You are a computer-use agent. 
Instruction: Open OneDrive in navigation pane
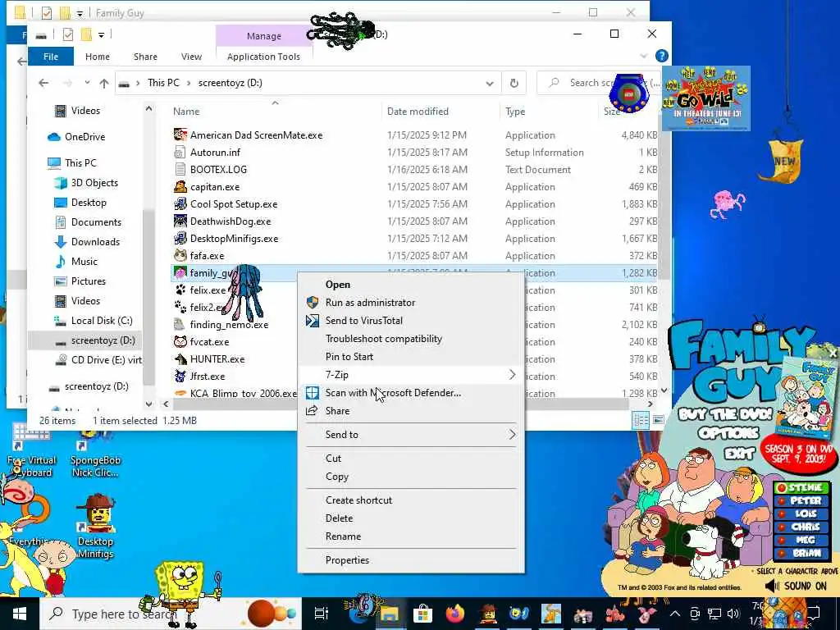(x=84, y=137)
